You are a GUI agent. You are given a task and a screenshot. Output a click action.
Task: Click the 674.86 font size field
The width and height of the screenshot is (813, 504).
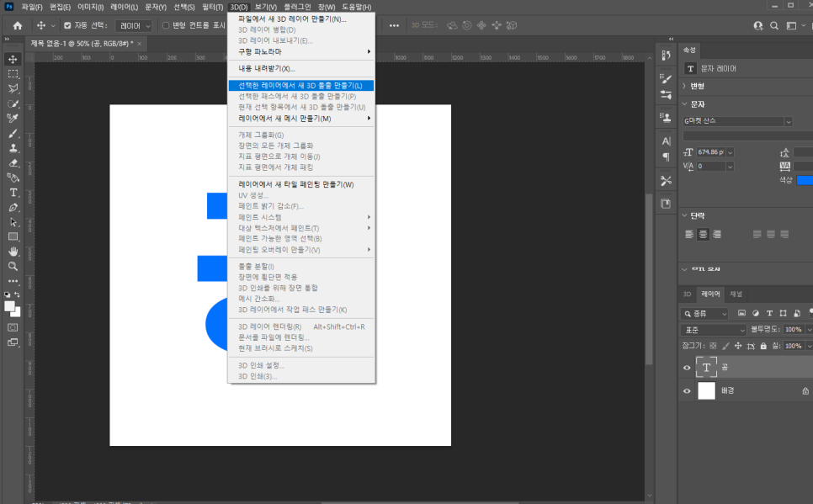point(710,152)
